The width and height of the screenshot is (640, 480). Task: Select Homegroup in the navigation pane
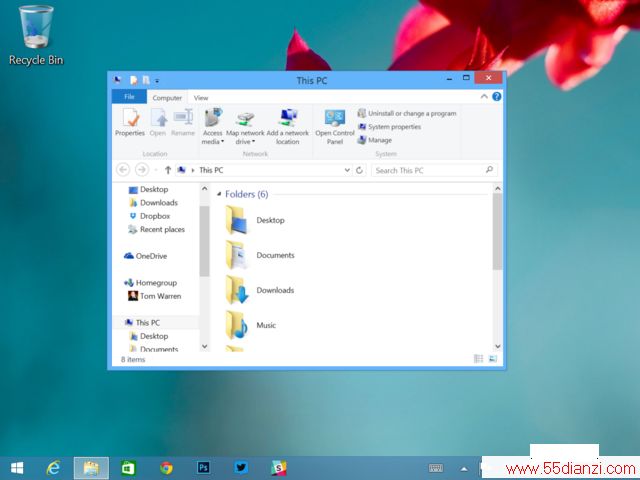pos(150,282)
